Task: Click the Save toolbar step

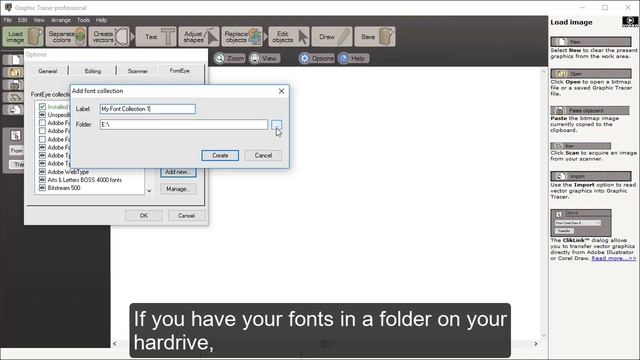Action: [375, 37]
